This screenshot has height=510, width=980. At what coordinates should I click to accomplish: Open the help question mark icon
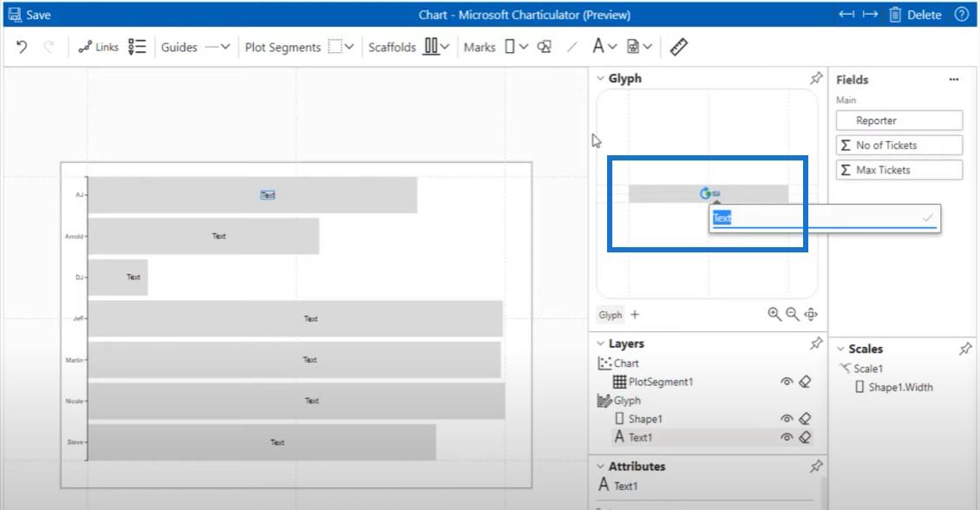tap(962, 15)
